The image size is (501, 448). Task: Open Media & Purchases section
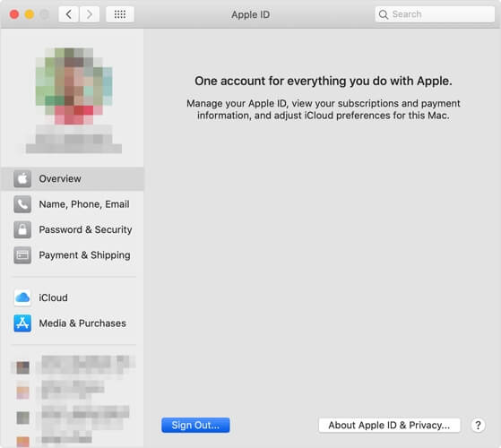(73, 323)
